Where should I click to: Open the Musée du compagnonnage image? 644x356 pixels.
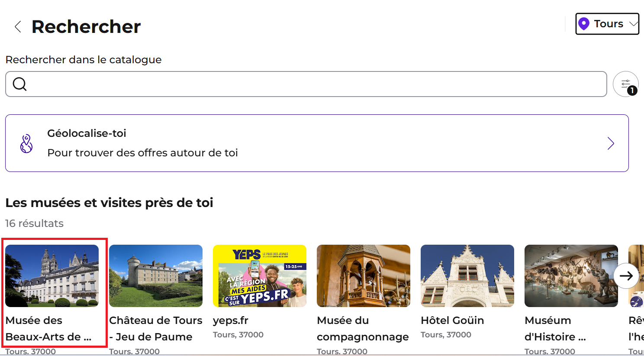pyautogui.click(x=364, y=276)
